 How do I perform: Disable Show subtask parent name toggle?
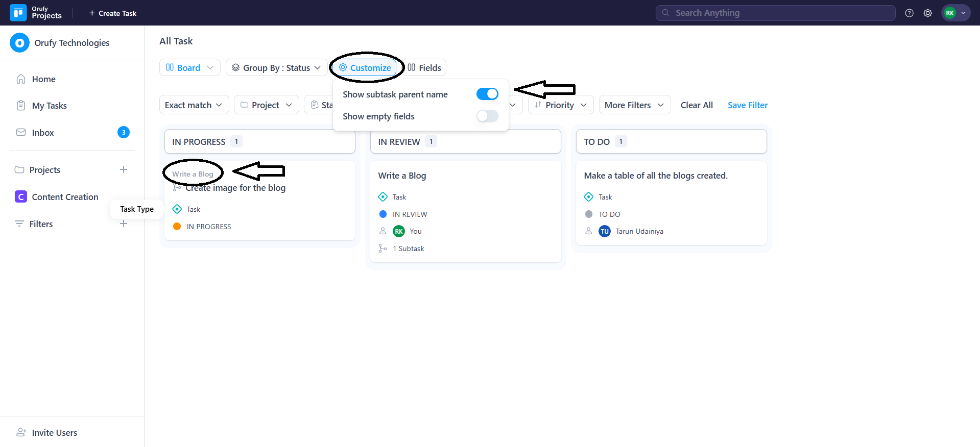tap(487, 94)
